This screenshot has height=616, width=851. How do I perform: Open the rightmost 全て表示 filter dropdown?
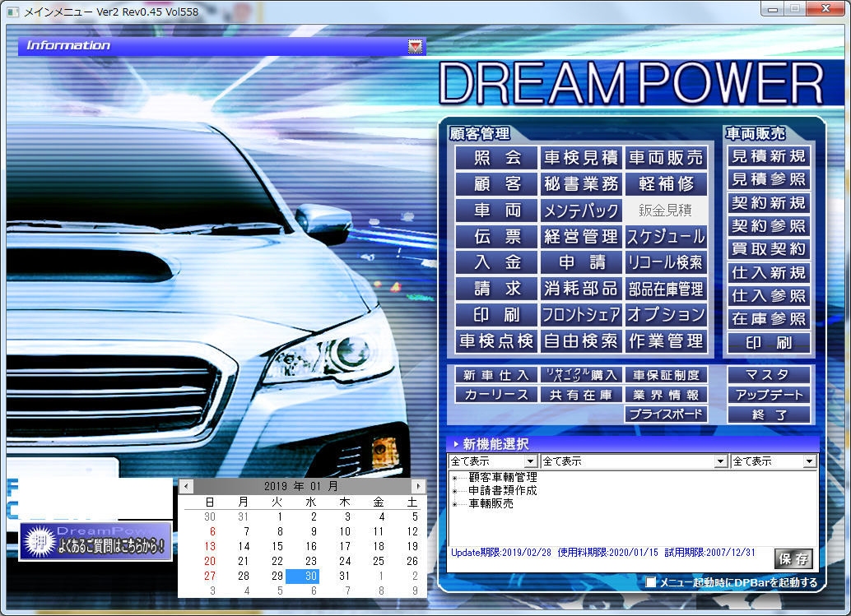tap(810, 461)
